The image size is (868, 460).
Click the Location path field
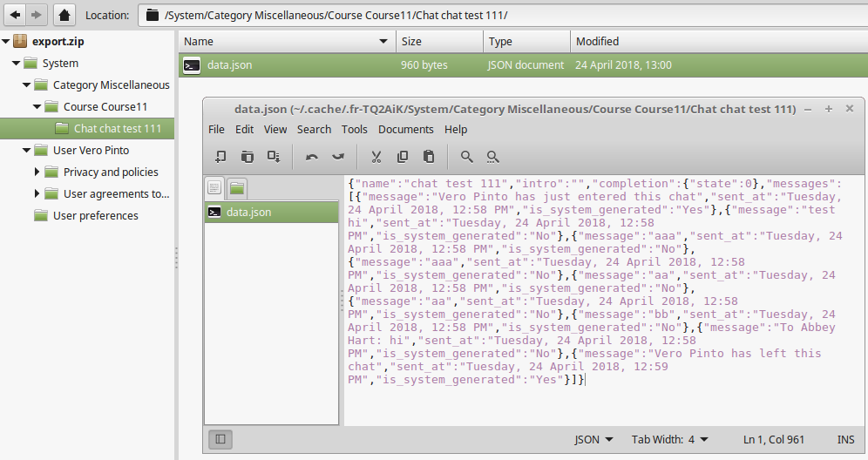pos(503,15)
